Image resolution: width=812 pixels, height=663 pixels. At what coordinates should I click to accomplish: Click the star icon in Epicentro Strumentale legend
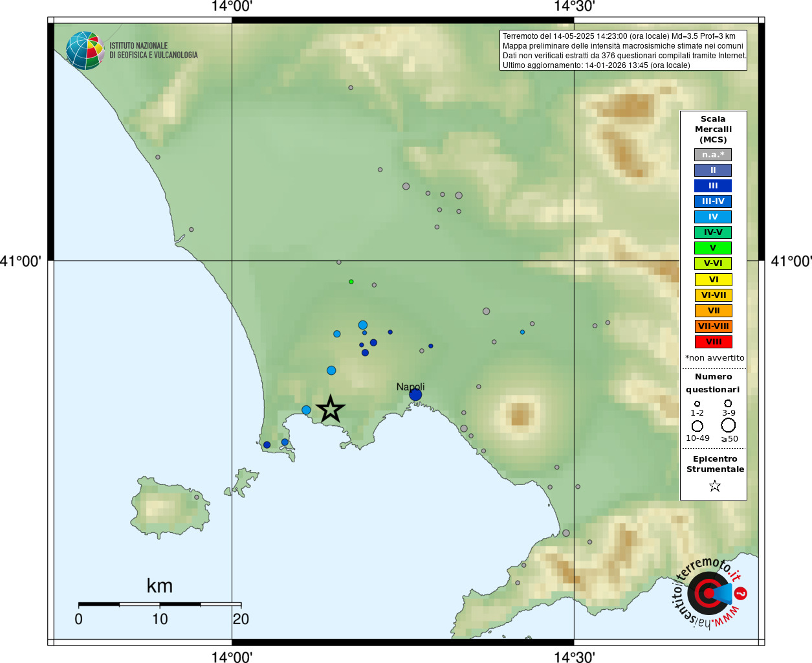714,486
